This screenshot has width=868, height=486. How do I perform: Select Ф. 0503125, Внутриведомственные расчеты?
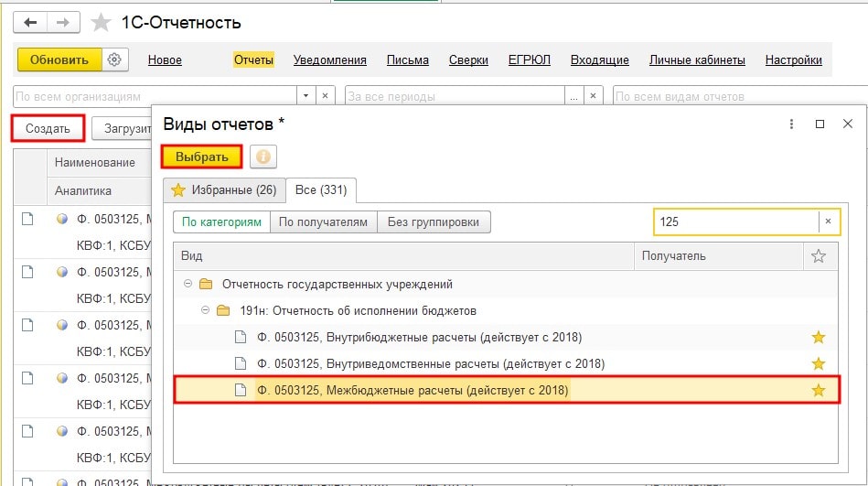click(506, 364)
